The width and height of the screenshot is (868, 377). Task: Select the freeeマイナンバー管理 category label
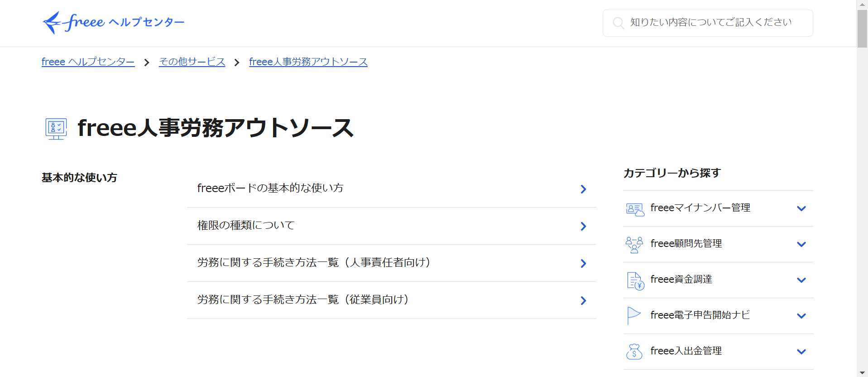(700, 208)
